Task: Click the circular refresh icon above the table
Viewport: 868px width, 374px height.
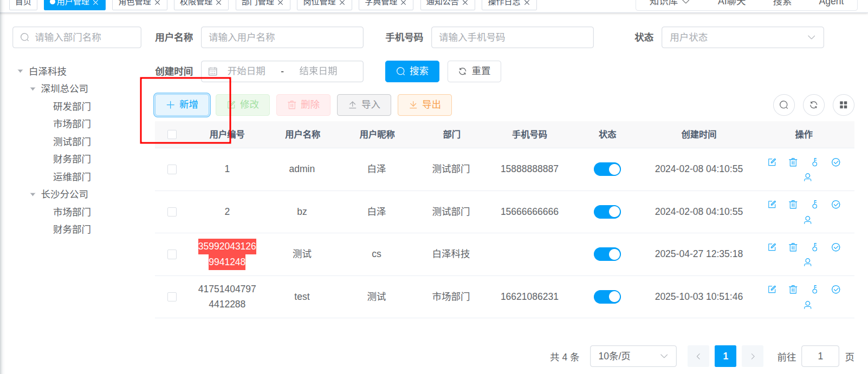Action: pos(814,105)
